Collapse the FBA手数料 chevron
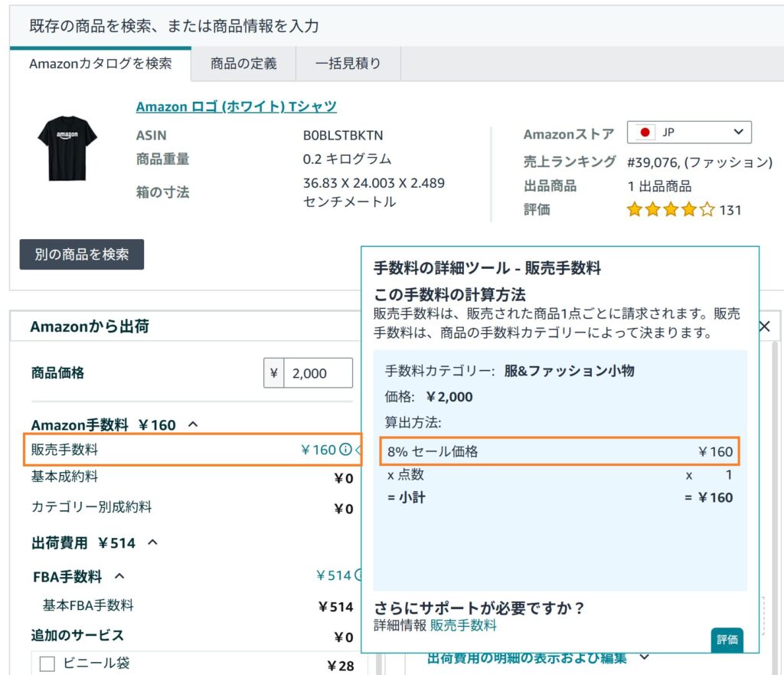Screen dimensions: 784x675 click(x=119, y=576)
